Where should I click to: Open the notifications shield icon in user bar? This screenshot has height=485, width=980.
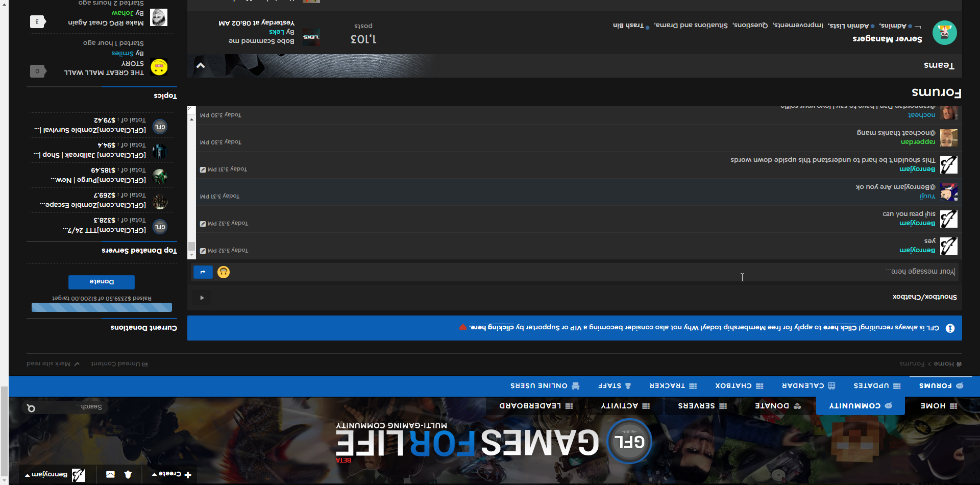(128, 474)
